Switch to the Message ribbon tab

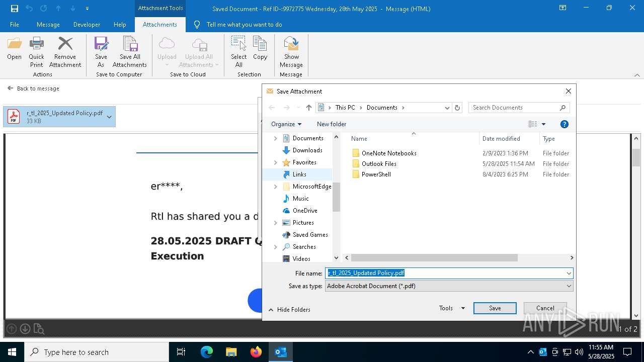[48, 25]
